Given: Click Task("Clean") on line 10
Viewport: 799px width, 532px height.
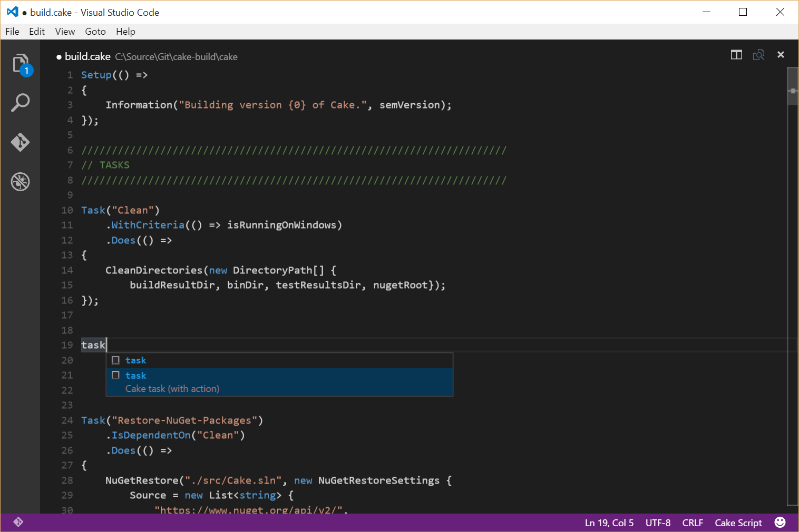Looking at the screenshot, I should click(x=120, y=210).
